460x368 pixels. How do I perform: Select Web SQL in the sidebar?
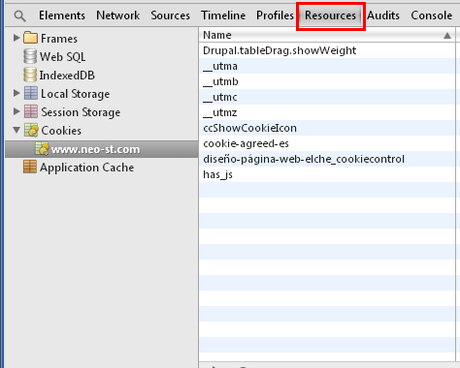(x=63, y=57)
